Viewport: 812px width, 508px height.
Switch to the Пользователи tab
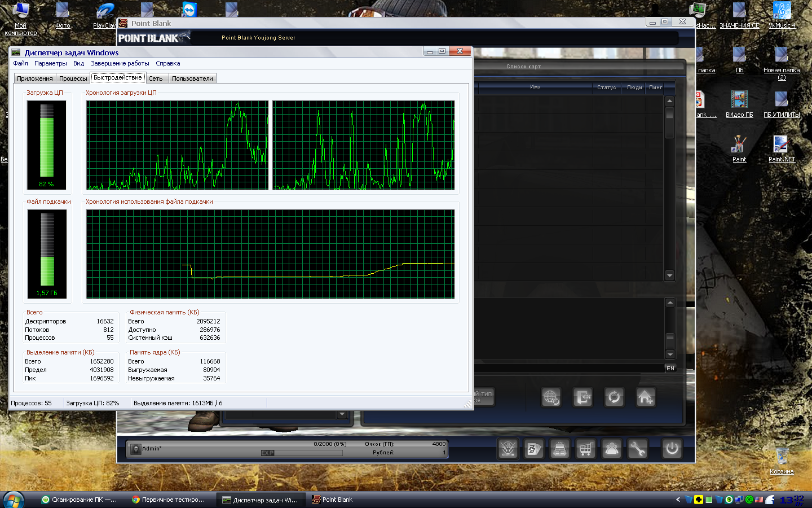(192, 78)
